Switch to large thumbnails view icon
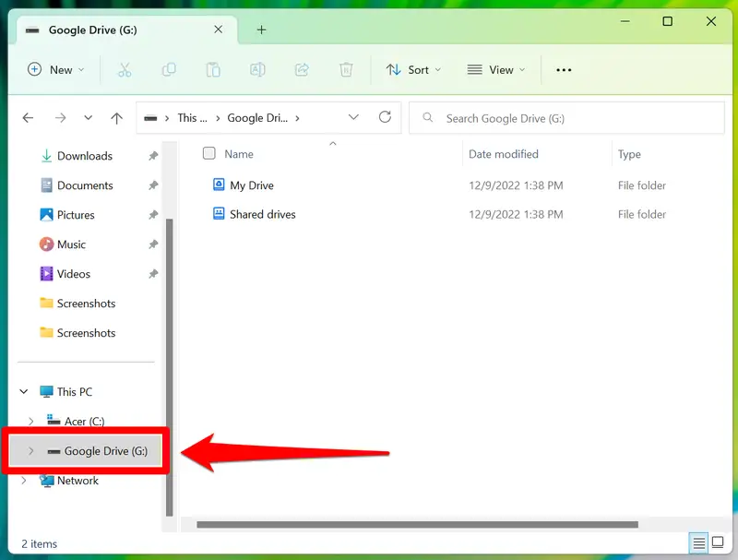This screenshot has height=560, width=738. pyautogui.click(x=718, y=542)
